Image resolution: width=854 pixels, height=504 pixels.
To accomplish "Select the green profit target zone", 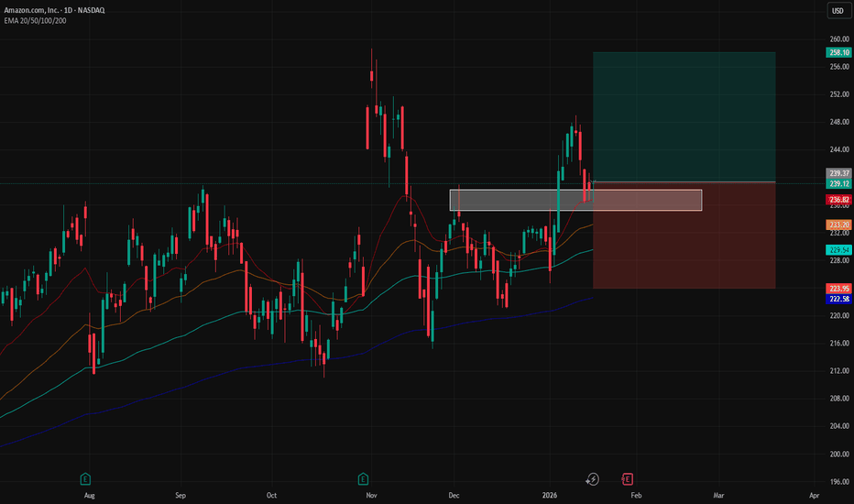I will click(x=684, y=117).
